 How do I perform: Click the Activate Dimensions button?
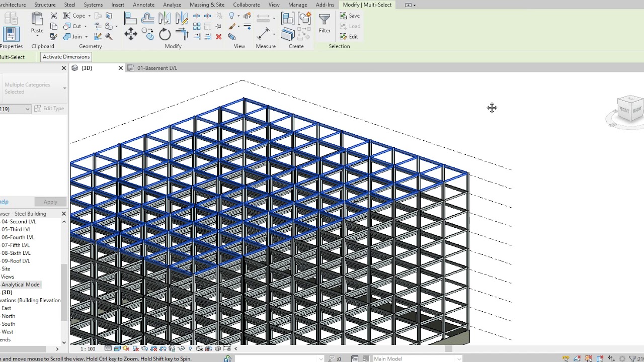point(66,57)
